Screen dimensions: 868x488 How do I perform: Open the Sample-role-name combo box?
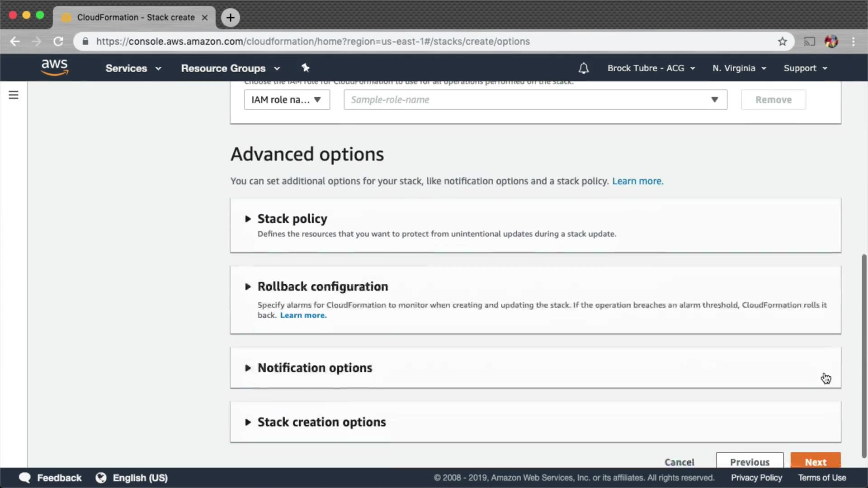click(535, 100)
